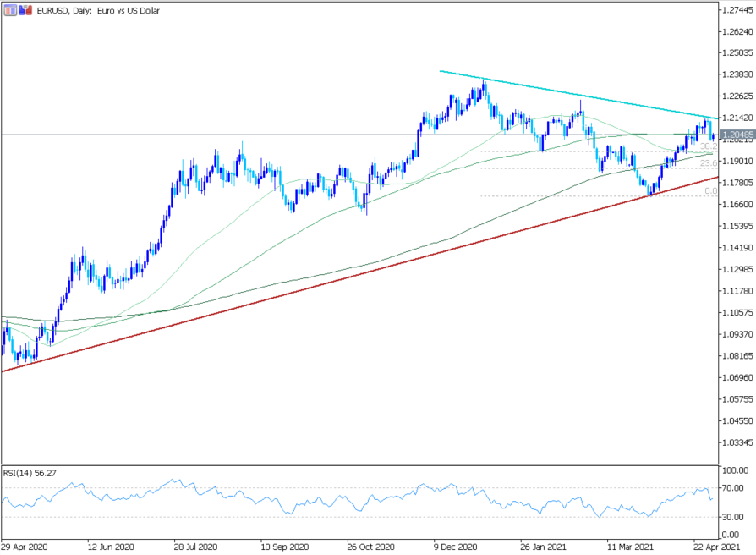The height and width of the screenshot is (555, 756).
Task: Click the chart window layout icon beside EURUSD
Action: click(x=10, y=10)
